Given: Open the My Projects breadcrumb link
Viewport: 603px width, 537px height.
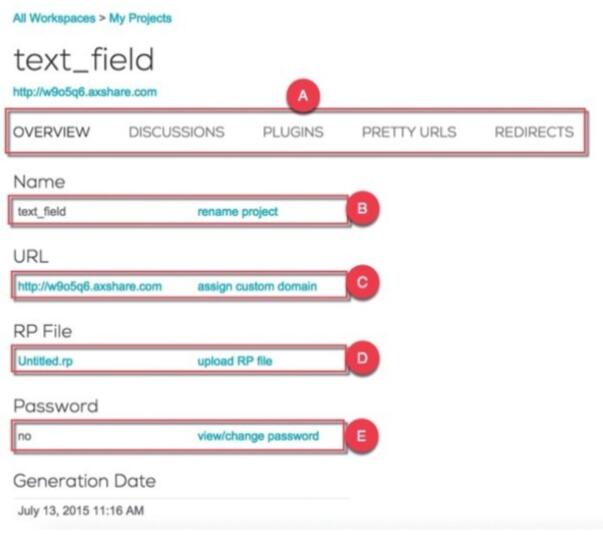Looking at the screenshot, I should click(140, 18).
